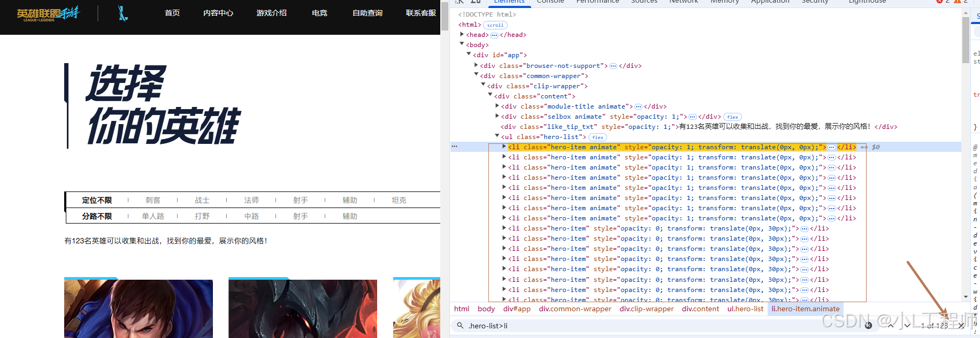
Task: Click ellipsis icon inside the head element
Action: [494, 35]
